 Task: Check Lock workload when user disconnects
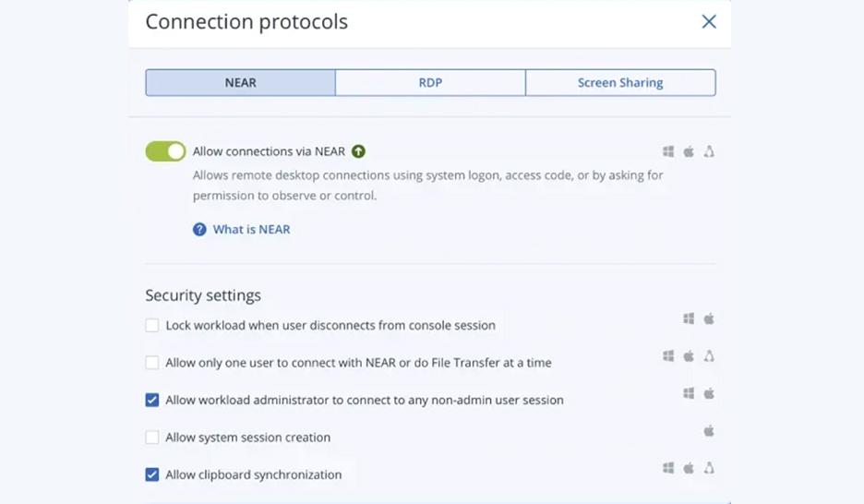(152, 326)
